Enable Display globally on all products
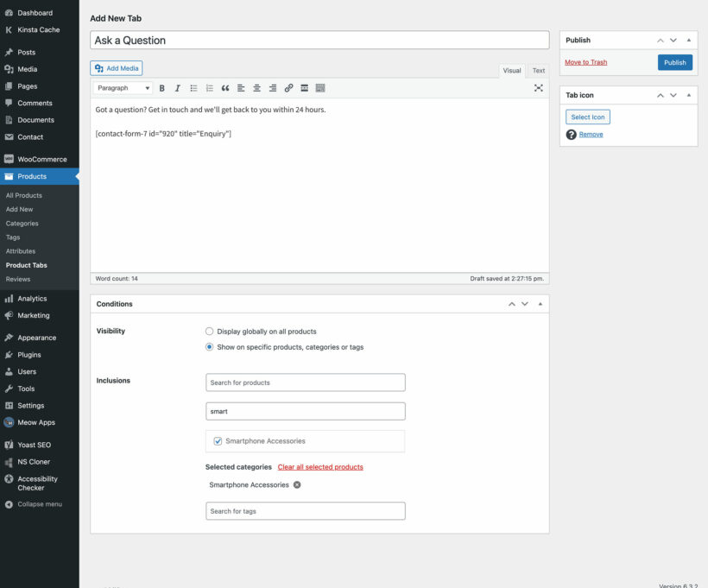 coord(208,331)
